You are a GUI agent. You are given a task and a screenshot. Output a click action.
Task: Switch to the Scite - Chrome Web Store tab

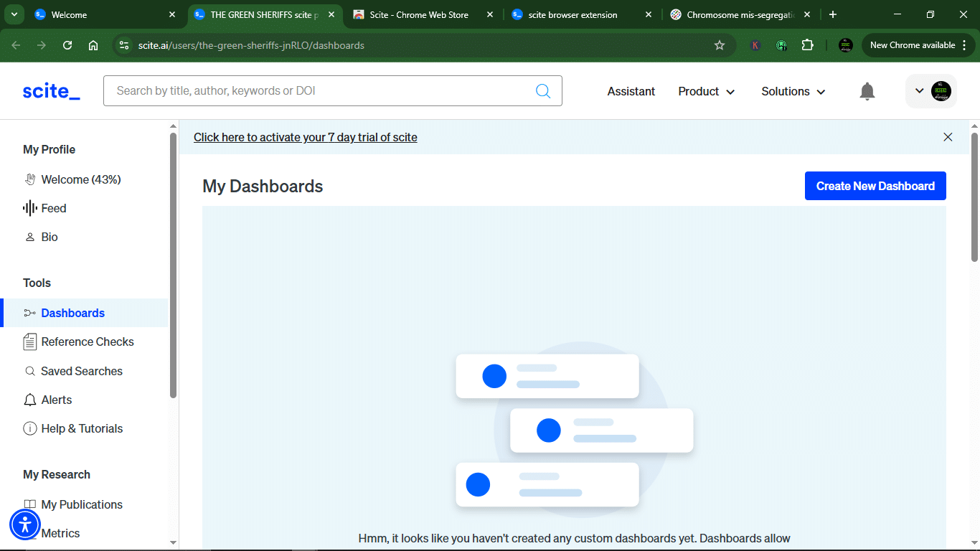click(423, 14)
